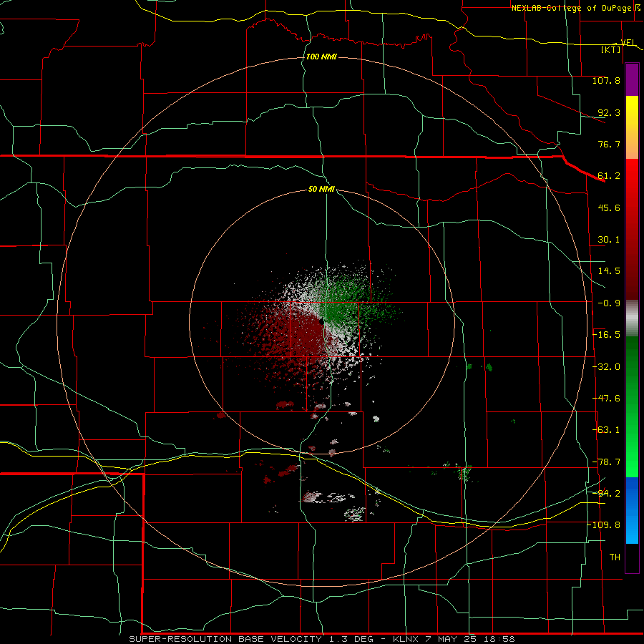Click the 92.3 scale value

pyautogui.click(x=609, y=112)
